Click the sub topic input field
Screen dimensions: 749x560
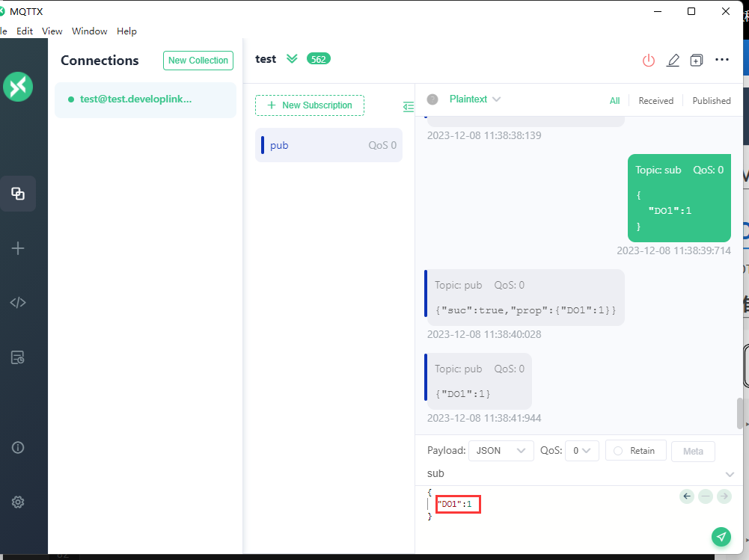click(573, 473)
